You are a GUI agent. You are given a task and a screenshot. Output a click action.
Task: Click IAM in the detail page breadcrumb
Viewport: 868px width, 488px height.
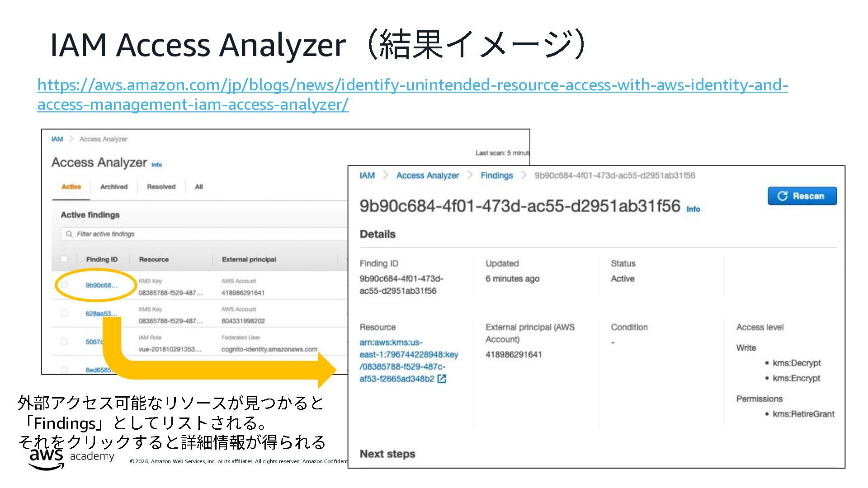pyautogui.click(x=367, y=175)
